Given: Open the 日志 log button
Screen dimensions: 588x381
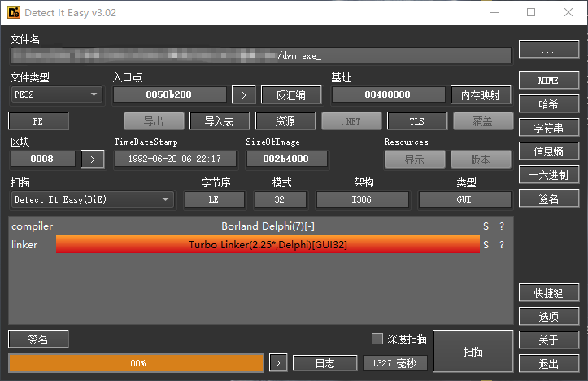Looking at the screenshot, I should 324,363.
